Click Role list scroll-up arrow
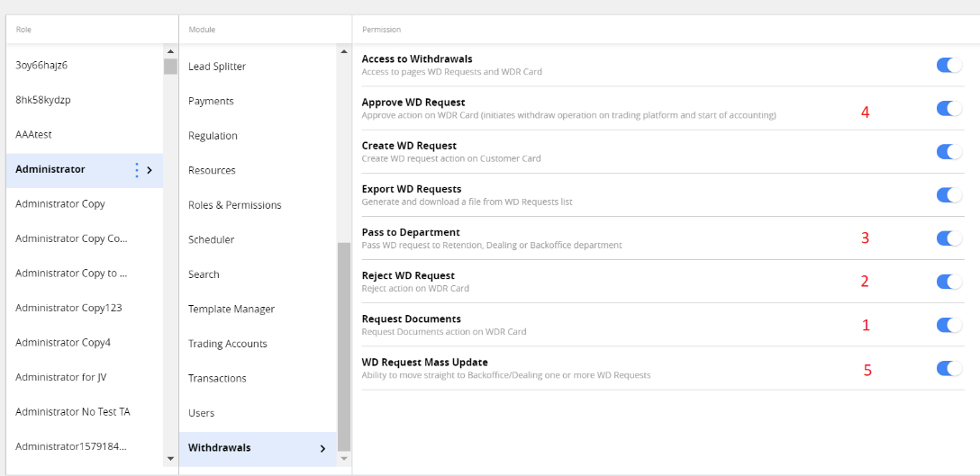Viewport: 980px width, 476px height. click(x=170, y=51)
